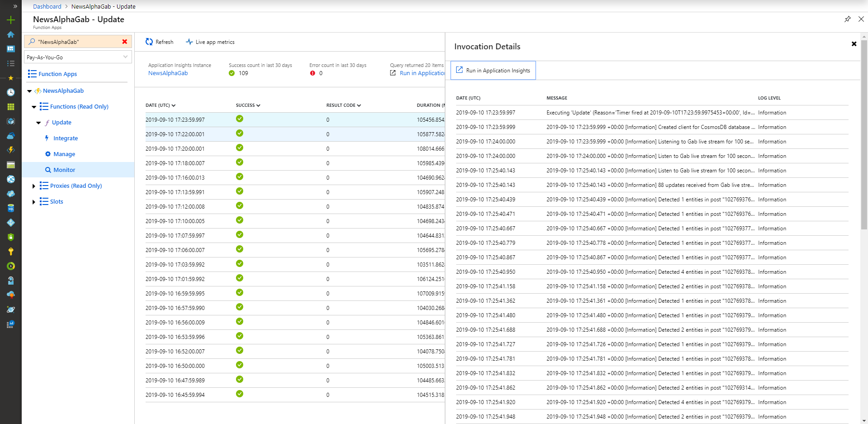The height and width of the screenshot is (424, 868).
Task: Open Recent via the clock icon
Action: click(11, 92)
